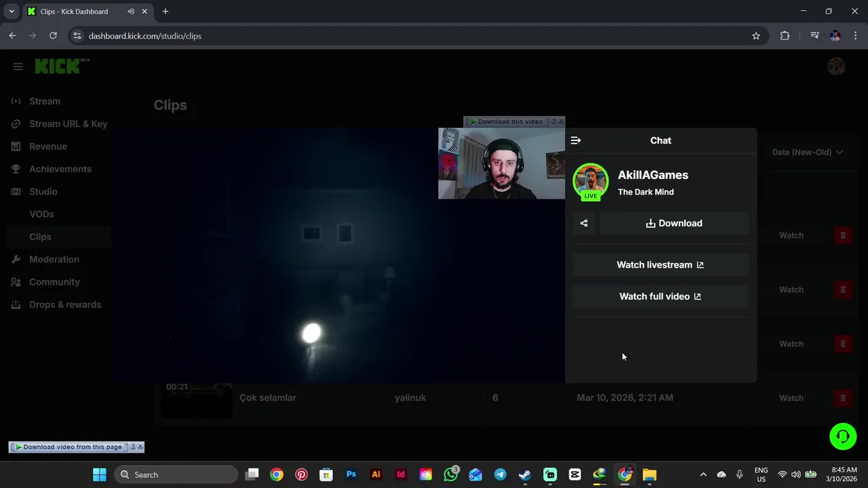The width and height of the screenshot is (868, 488).
Task: Open Chrome profile avatar
Action: click(x=835, y=36)
